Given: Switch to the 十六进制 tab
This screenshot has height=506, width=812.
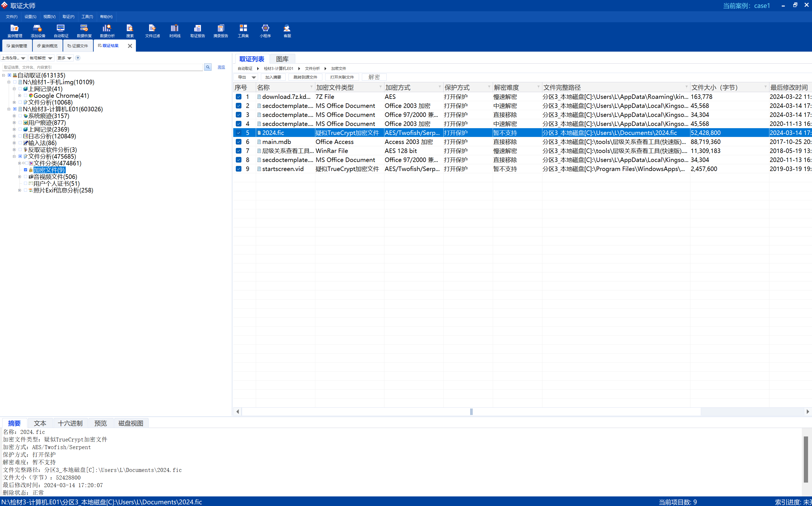Looking at the screenshot, I should point(70,423).
